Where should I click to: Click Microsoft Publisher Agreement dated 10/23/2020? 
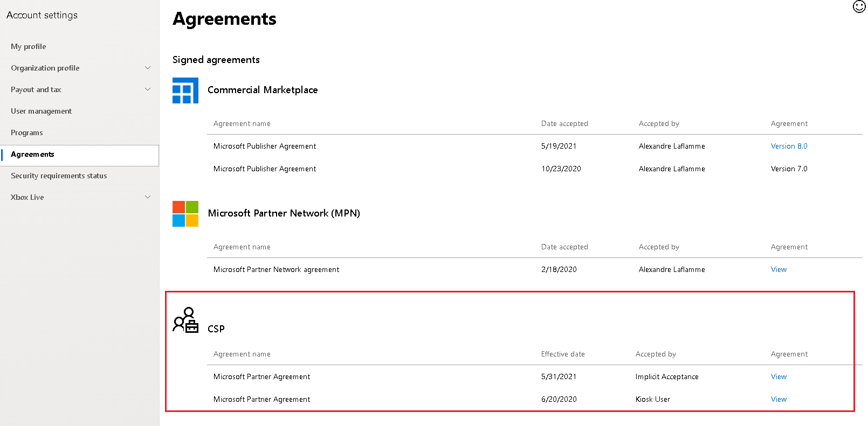tap(265, 169)
